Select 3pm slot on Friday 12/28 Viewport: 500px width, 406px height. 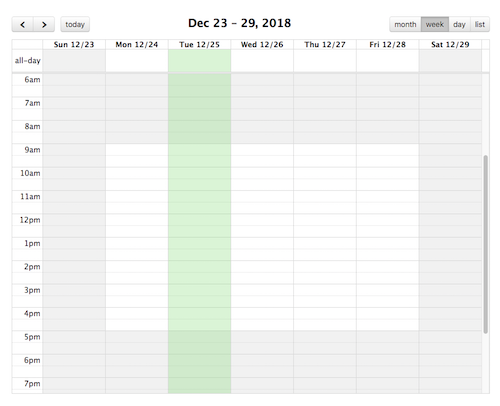(x=387, y=290)
